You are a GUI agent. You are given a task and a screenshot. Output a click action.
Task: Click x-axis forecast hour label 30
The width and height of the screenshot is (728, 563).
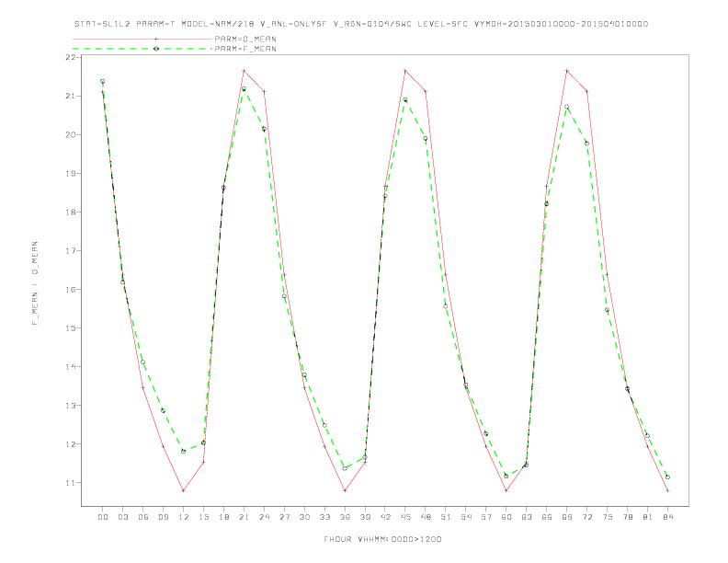pyautogui.click(x=304, y=517)
